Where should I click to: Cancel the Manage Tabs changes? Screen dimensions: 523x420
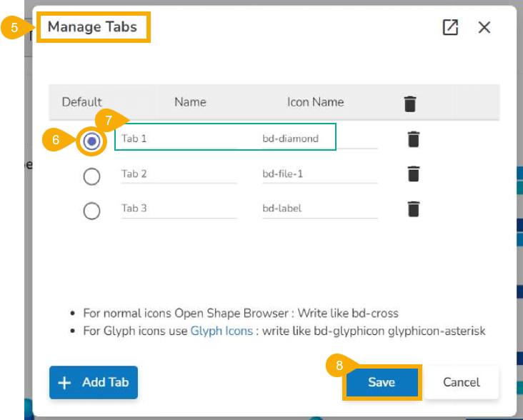[x=462, y=382]
